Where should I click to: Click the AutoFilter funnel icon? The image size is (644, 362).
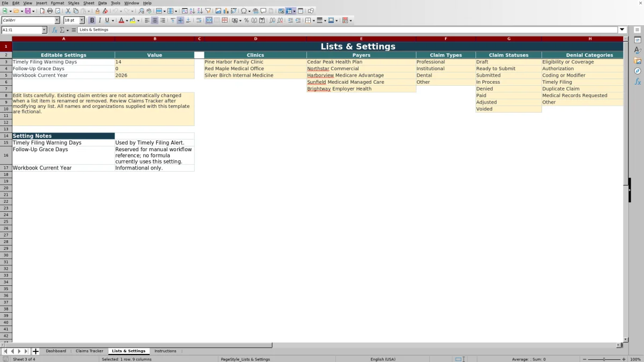point(207,11)
